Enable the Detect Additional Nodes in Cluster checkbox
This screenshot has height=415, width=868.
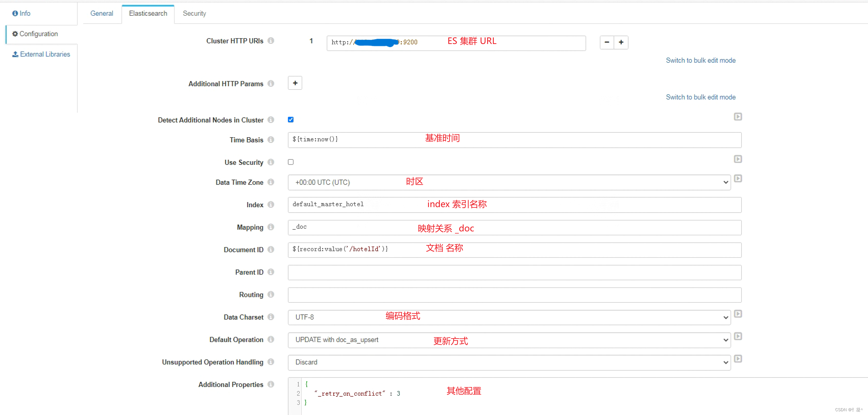click(x=291, y=119)
